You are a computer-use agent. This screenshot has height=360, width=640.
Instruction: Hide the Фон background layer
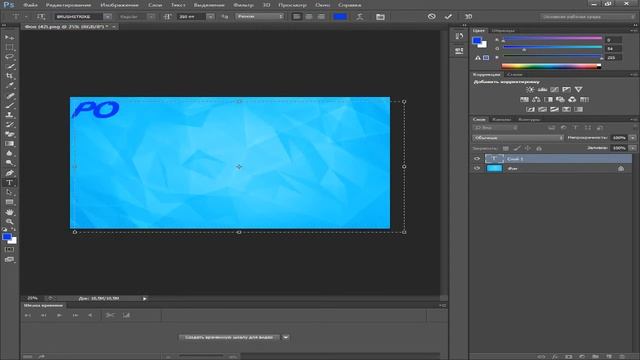point(477,168)
